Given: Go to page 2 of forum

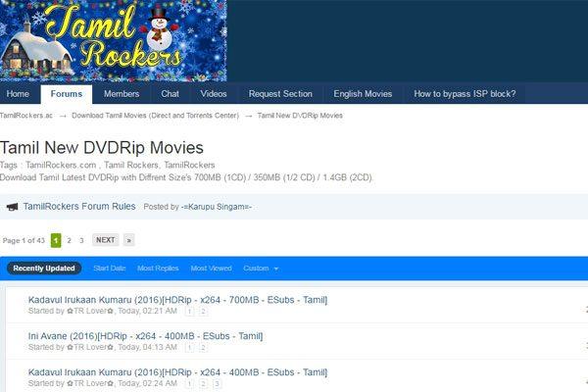Looking at the screenshot, I should click(x=69, y=240).
